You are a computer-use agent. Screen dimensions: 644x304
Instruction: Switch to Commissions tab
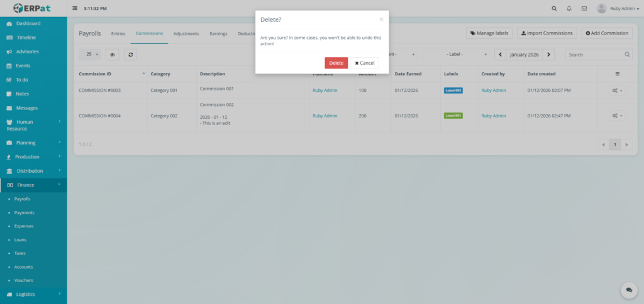(149, 34)
